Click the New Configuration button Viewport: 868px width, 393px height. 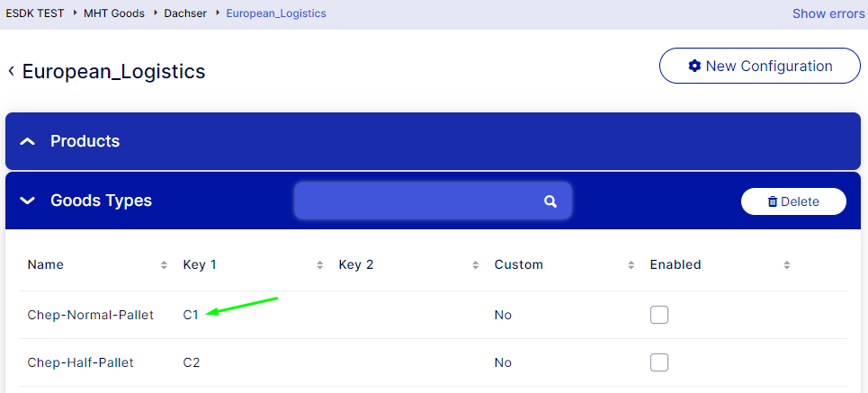tap(760, 66)
